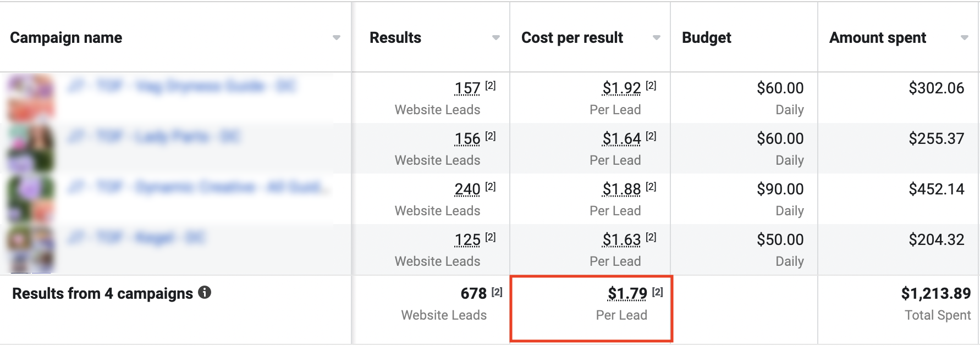Click footnote [2] next to 125 results
Screen dimensions: 980x346
[491, 237]
